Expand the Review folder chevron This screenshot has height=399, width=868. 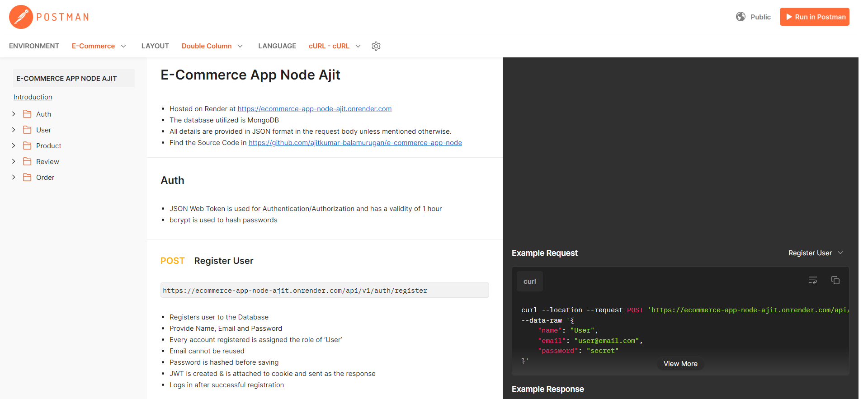[x=14, y=161]
